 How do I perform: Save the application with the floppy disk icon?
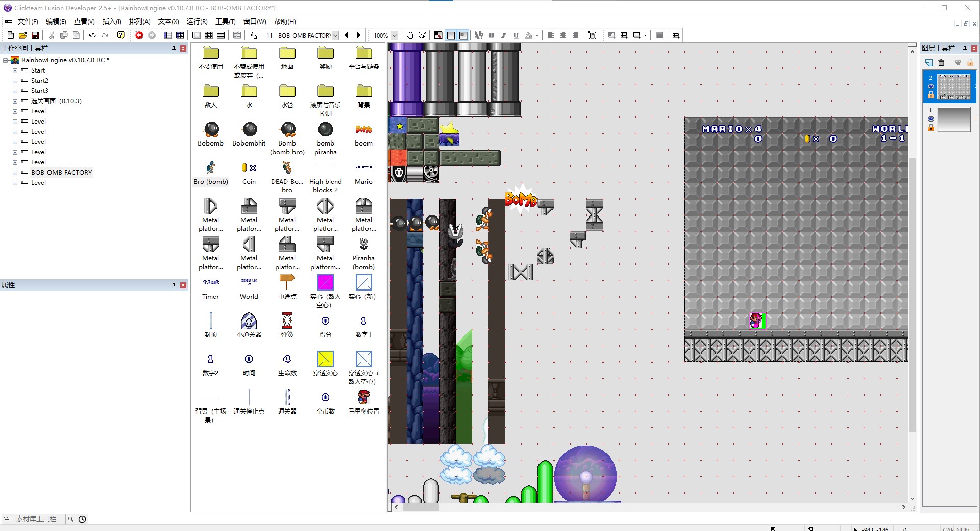[35, 35]
